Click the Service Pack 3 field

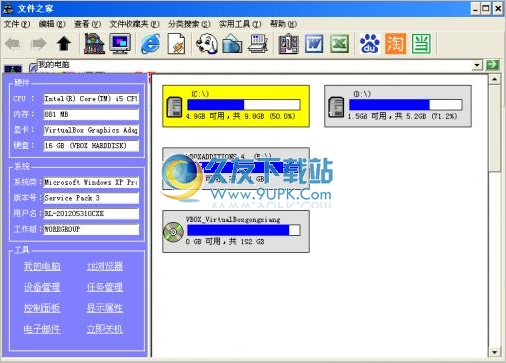click(91, 198)
